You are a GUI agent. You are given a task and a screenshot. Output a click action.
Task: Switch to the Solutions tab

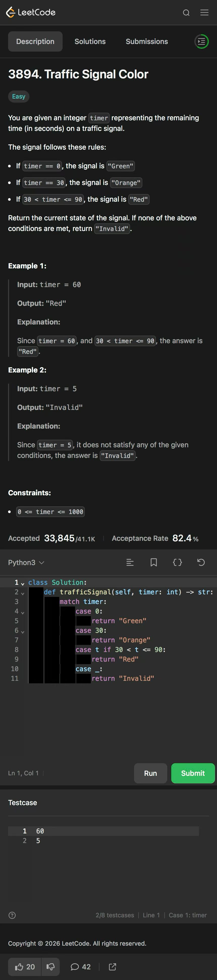pos(90,41)
